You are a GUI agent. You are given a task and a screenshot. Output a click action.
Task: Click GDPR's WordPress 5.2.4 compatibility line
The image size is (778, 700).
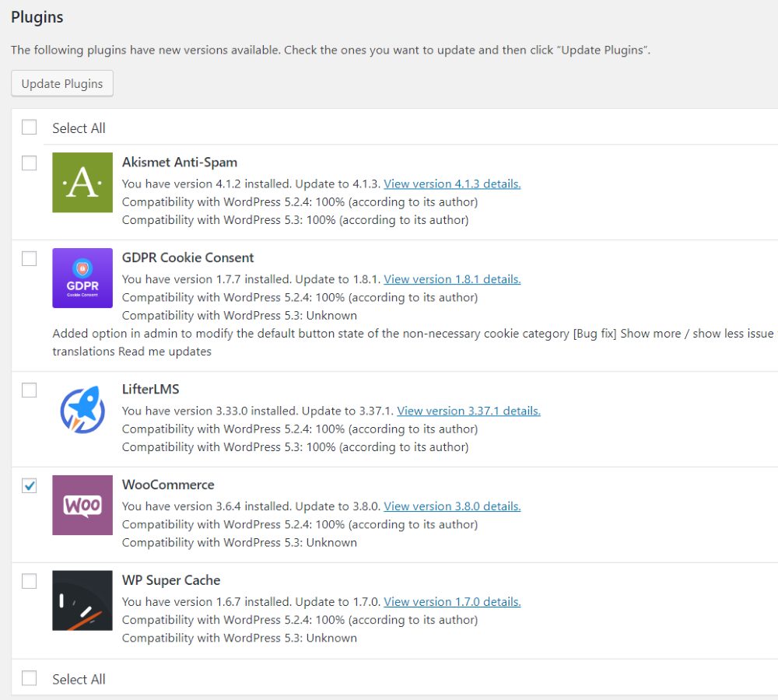click(300, 298)
